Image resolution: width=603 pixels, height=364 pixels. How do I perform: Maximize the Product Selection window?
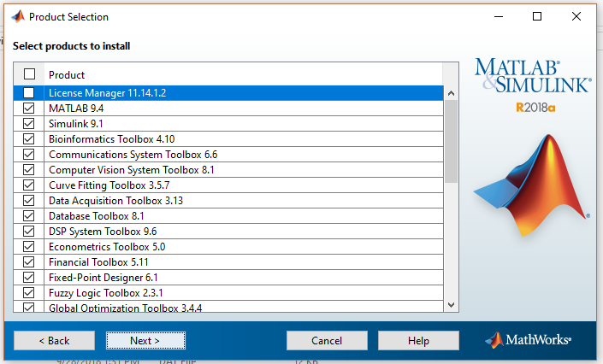(537, 16)
